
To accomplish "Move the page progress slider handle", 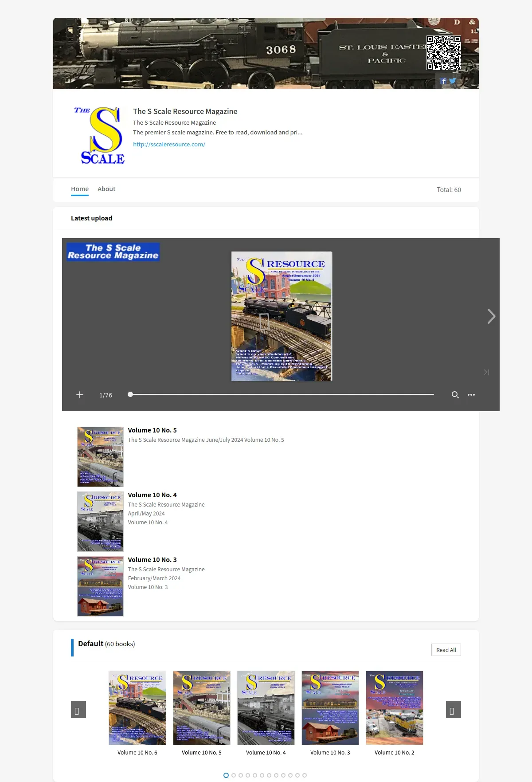I will (130, 394).
